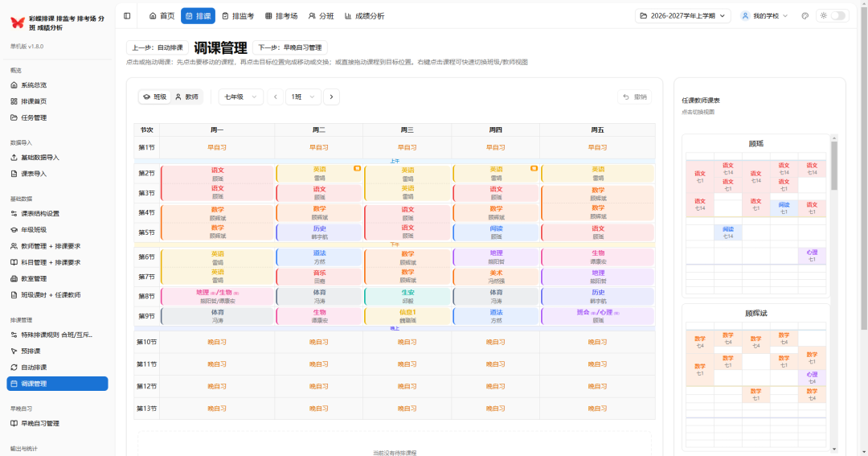Image resolution: width=868 pixels, height=456 pixels.
Task: Open the 2026-2027学年上学期 semester dropdown
Action: (x=682, y=16)
